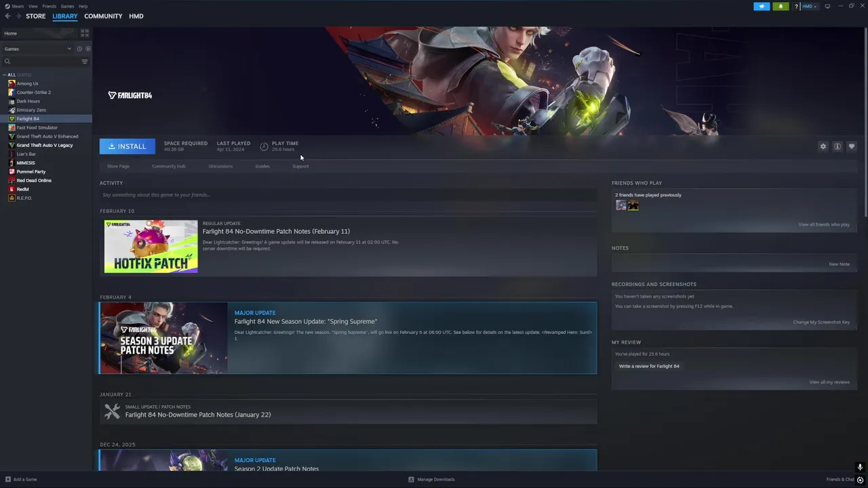The width and height of the screenshot is (868, 488).
Task: Click the activity status input field
Action: coord(349,195)
